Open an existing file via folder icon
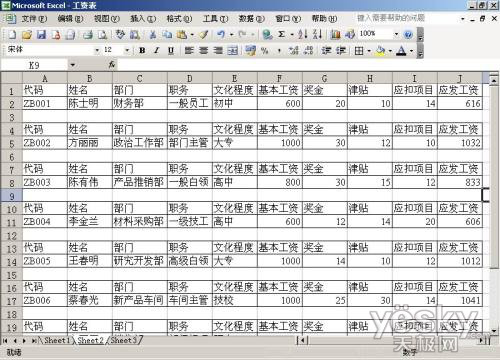The height and width of the screenshot is (360, 500). coord(27,35)
